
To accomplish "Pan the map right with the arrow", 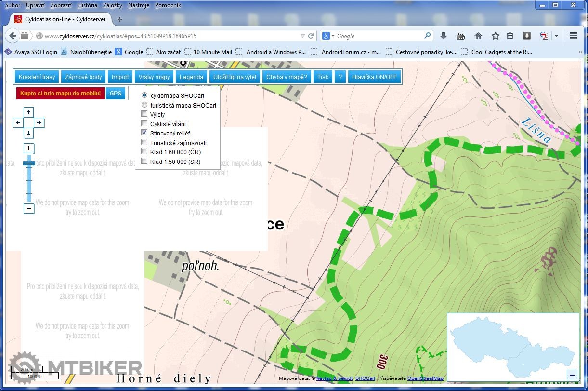I will point(39,123).
